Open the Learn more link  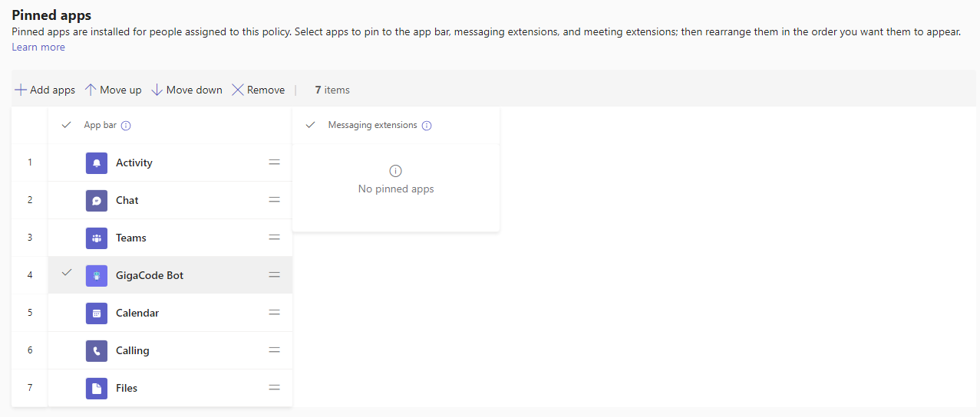38,48
